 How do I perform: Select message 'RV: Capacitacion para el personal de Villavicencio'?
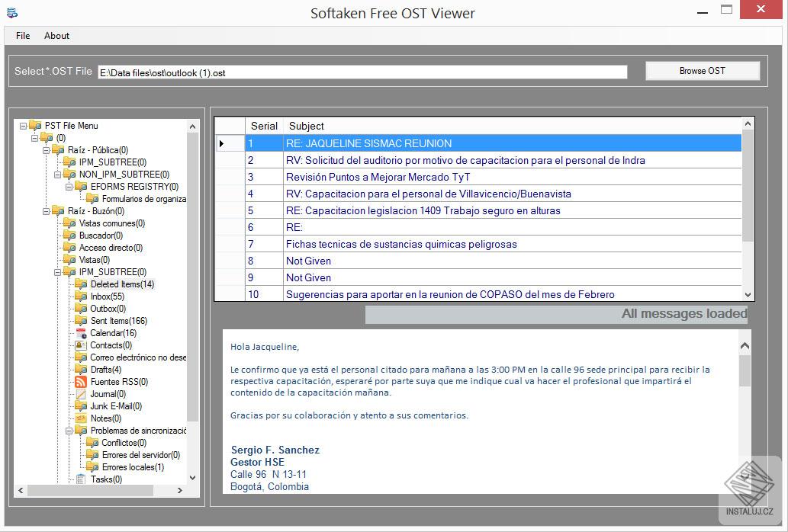pos(428,194)
